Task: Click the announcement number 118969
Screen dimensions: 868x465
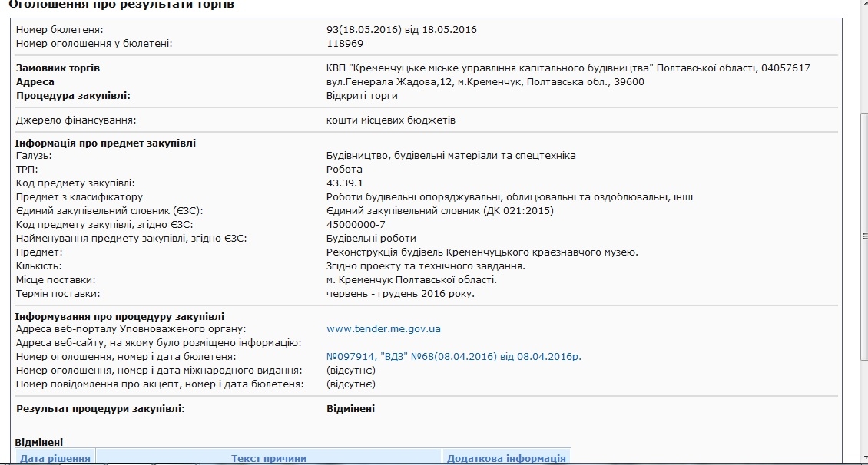Action: pos(345,44)
